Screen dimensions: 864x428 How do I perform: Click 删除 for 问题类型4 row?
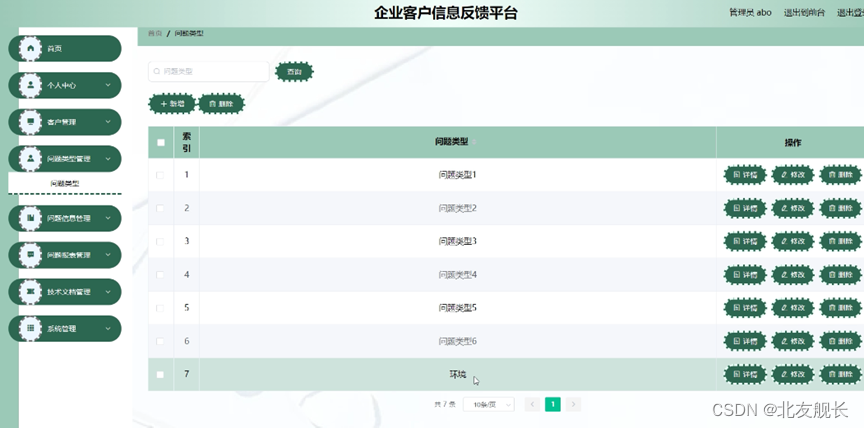coord(841,274)
